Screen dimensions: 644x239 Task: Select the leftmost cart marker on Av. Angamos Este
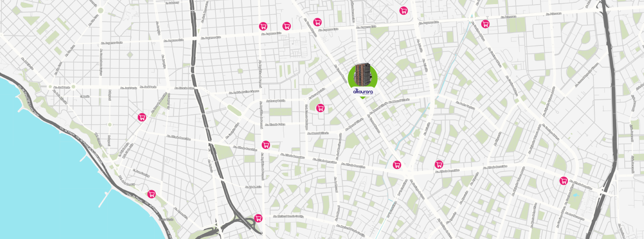(263, 26)
